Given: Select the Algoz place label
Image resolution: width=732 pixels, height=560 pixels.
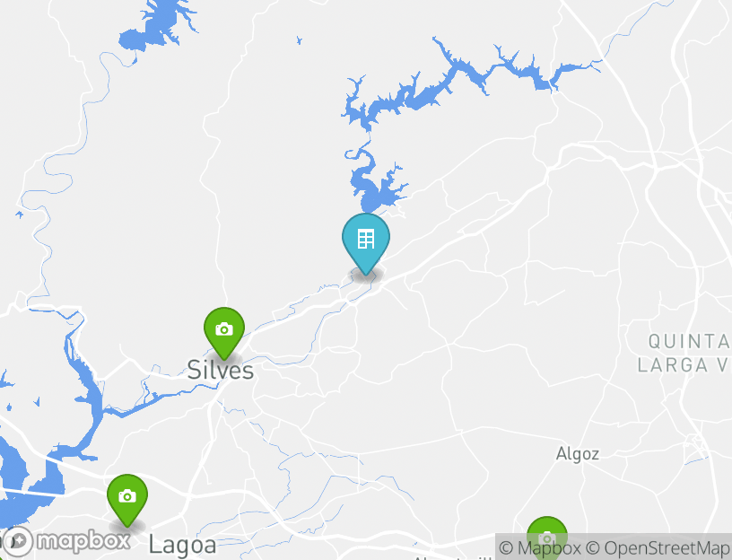Looking at the screenshot, I should (578, 453).
